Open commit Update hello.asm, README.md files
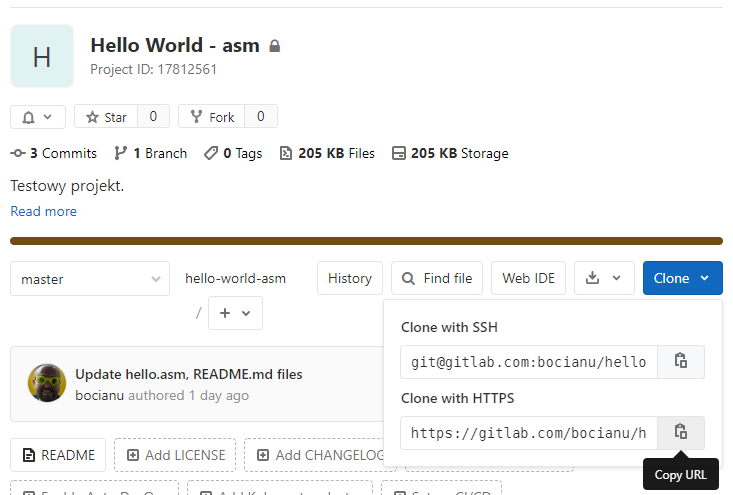 [189, 374]
